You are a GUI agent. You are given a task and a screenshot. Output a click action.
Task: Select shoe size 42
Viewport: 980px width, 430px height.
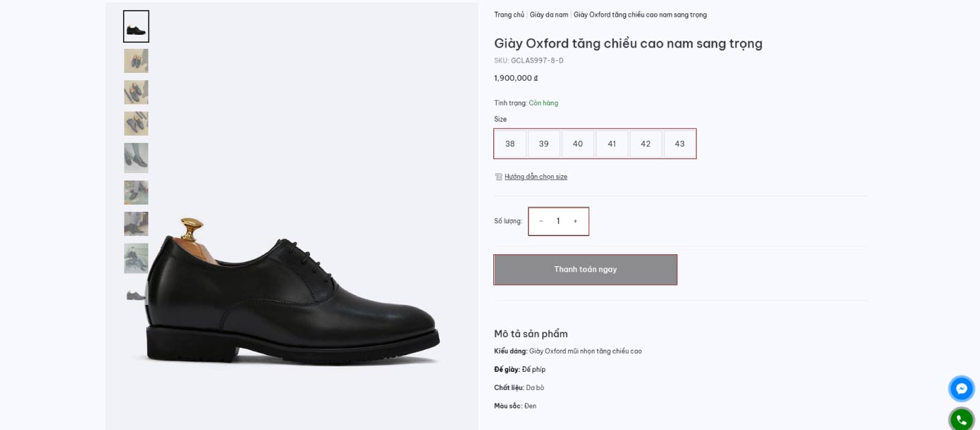[646, 144]
